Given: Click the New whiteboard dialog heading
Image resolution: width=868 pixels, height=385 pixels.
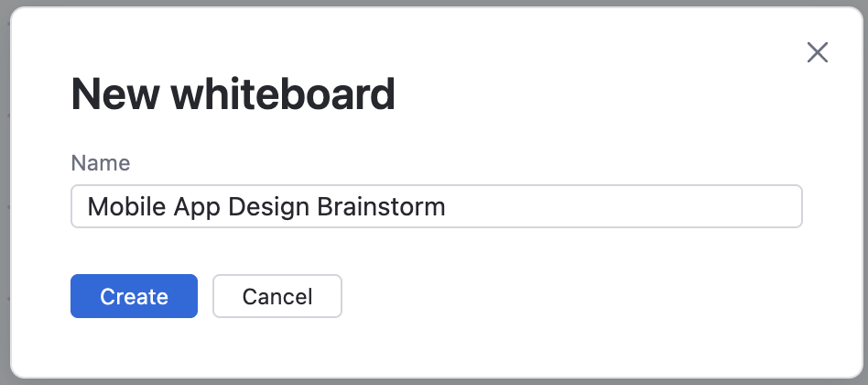Looking at the screenshot, I should (x=233, y=93).
